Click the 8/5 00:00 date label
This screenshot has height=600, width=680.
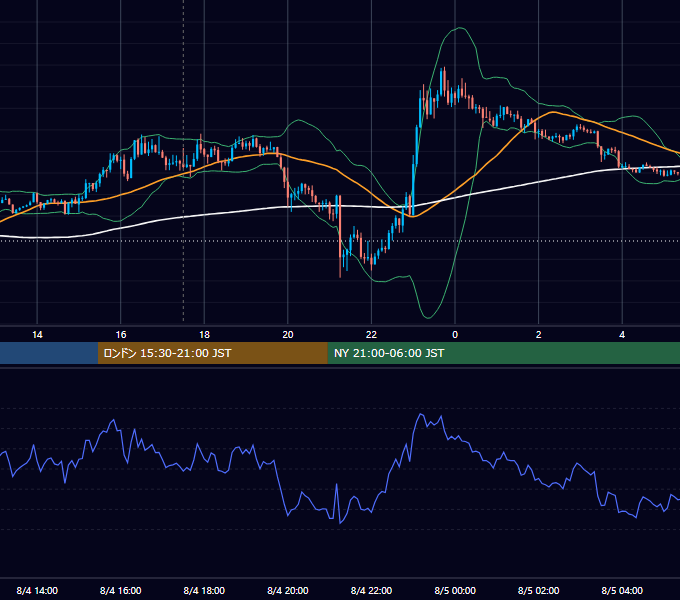pyautogui.click(x=455, y=590)
